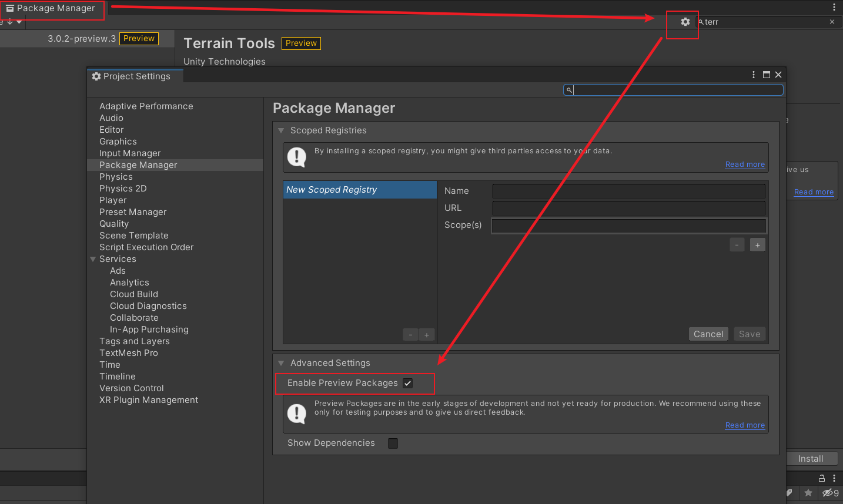Toggle hidden items eye icon showing 9
843x504 pixels.
coord(830,493)
